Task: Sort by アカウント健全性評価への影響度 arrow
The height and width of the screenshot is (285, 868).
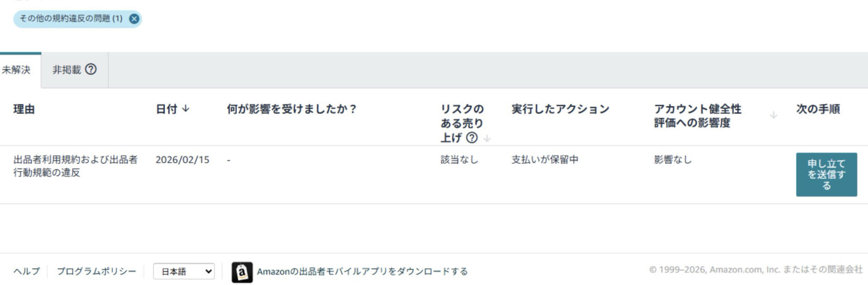Action: pos(774,115)
